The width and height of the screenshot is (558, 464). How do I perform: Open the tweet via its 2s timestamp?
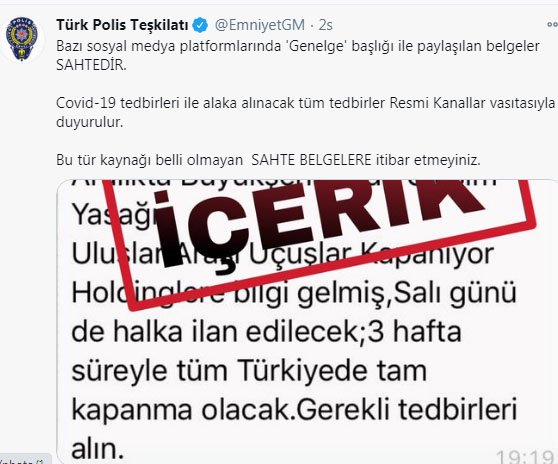click(x=326, y=25)
